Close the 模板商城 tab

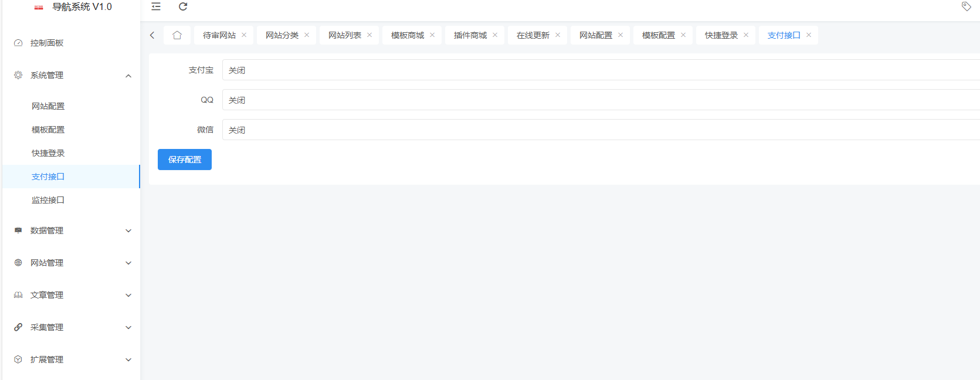(x=432, y=35)
